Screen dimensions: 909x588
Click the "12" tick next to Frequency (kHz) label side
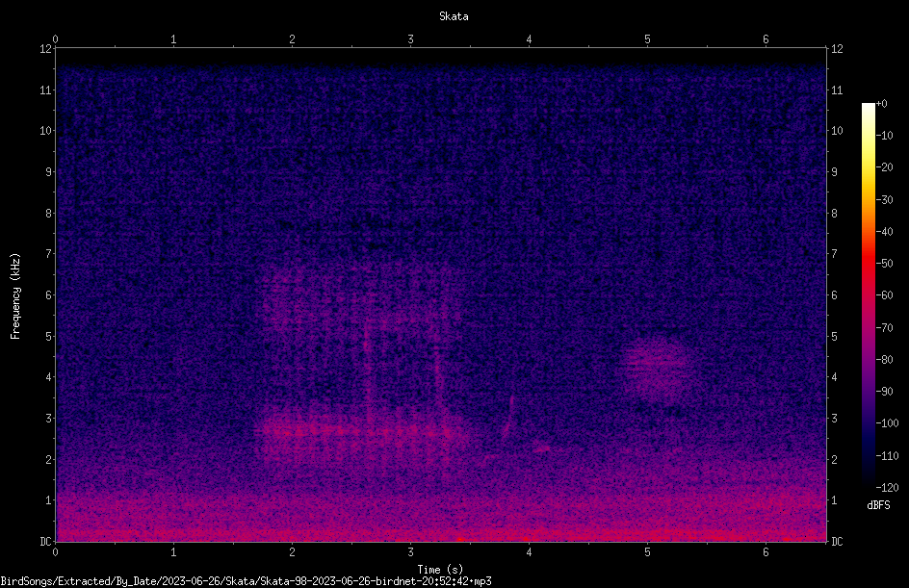pyautogui.click(x=45, y=49)
